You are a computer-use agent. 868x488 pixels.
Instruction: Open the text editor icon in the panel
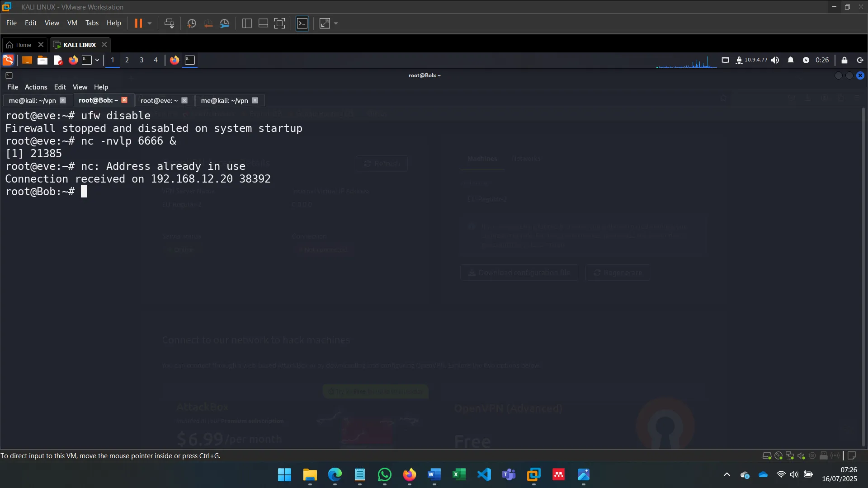tap(57, 60)
